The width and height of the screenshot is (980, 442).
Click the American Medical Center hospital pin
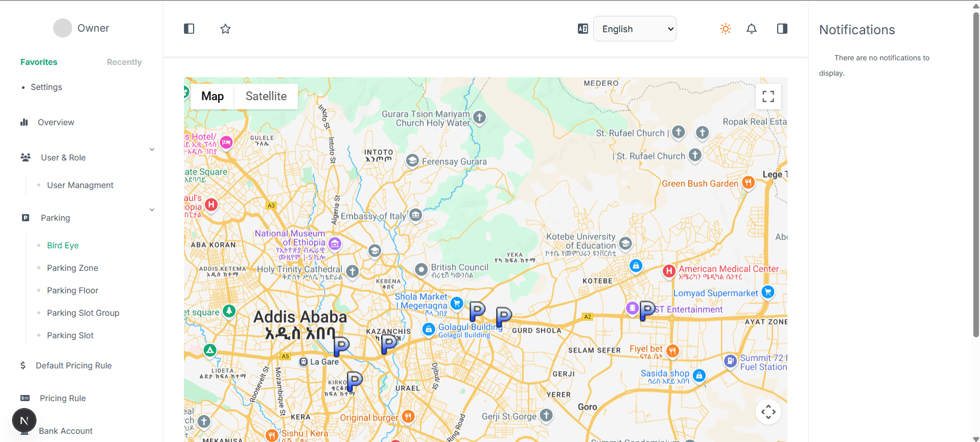(x=669, y=271)
